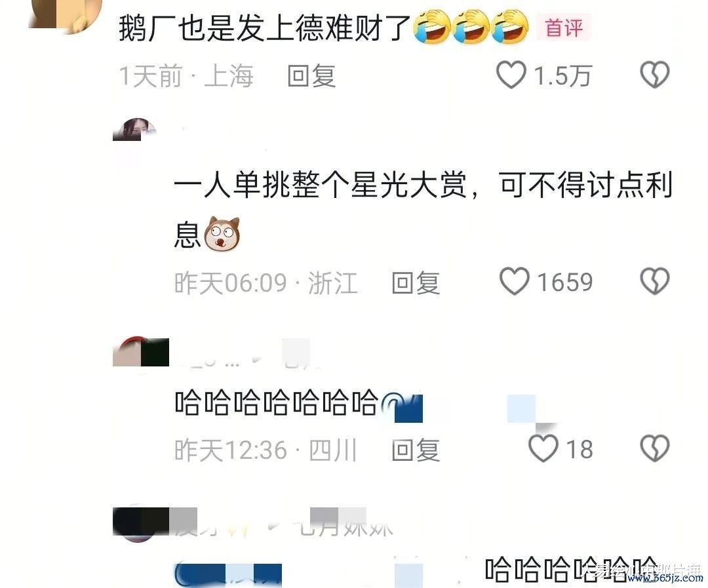Image resolution: width=708 pixels, height=588 pixels.
Task: Open the 浙江 commenter's avatar
Action: pyautogui.click(x=134, y=130)
